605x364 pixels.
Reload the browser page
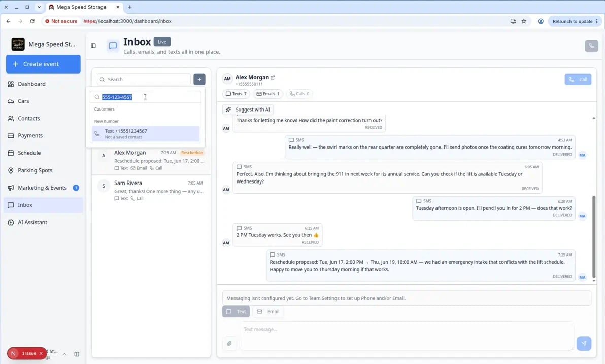(x=32, y=21)
